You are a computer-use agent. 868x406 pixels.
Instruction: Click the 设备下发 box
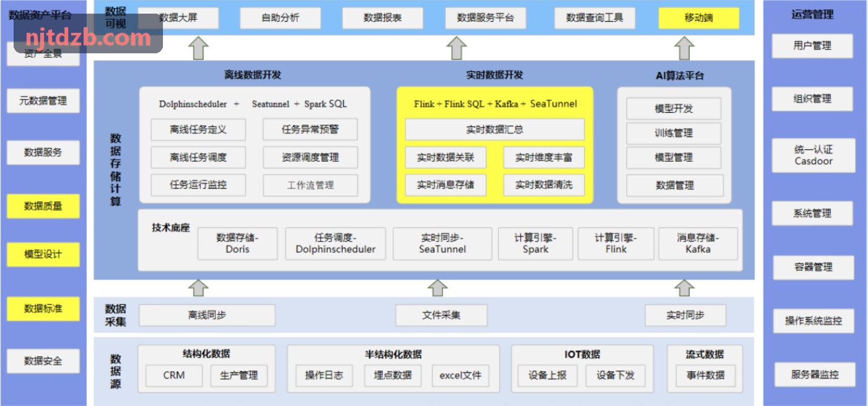click(615, 375)
